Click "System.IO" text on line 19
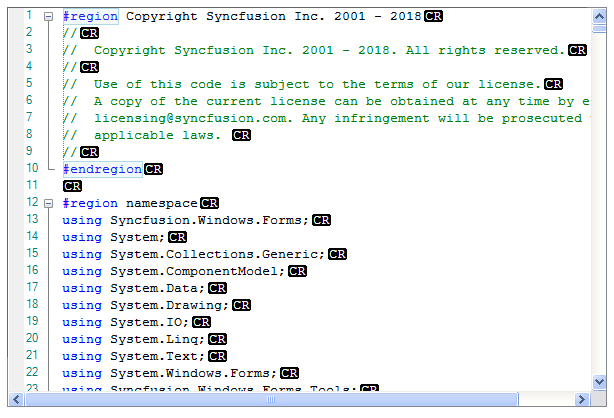The width and height of the screenshot is (614, 418). (x=146, y=322)
